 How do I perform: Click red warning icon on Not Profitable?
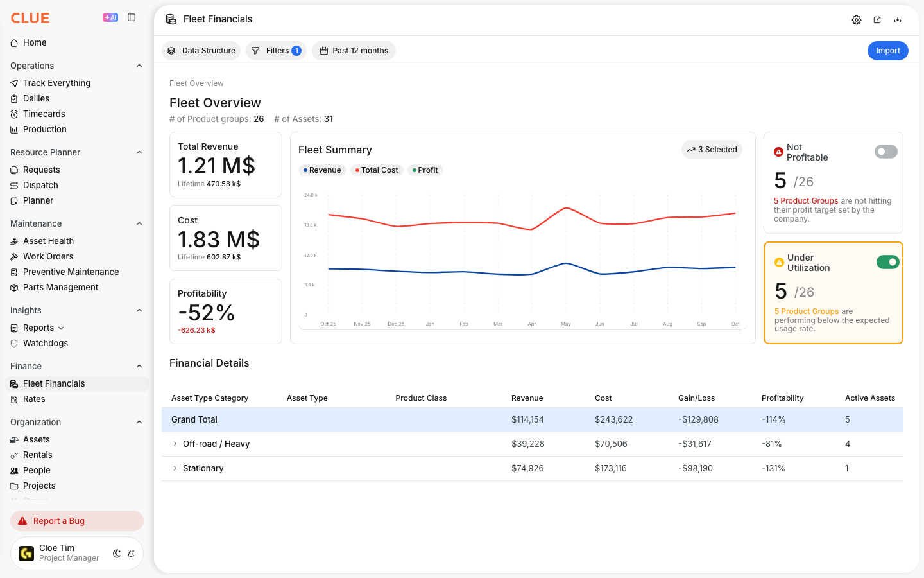coord(778,152)
